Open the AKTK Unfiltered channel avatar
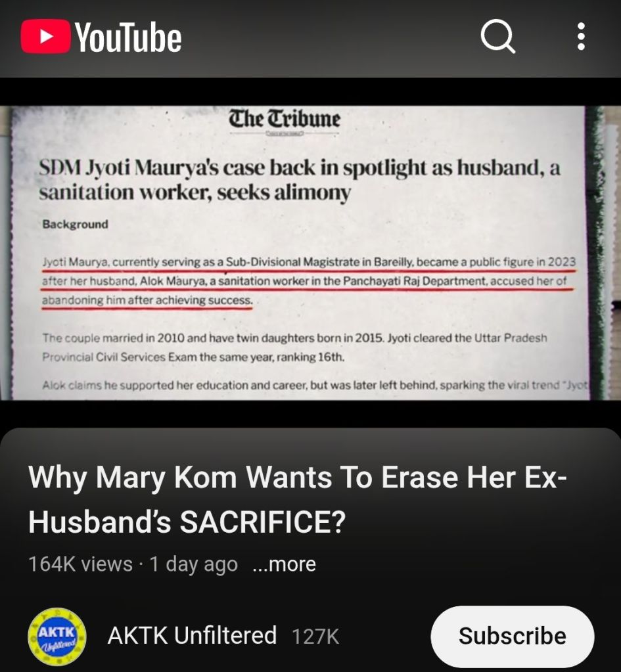Viewport: 621px width, 672px height. 57,636
